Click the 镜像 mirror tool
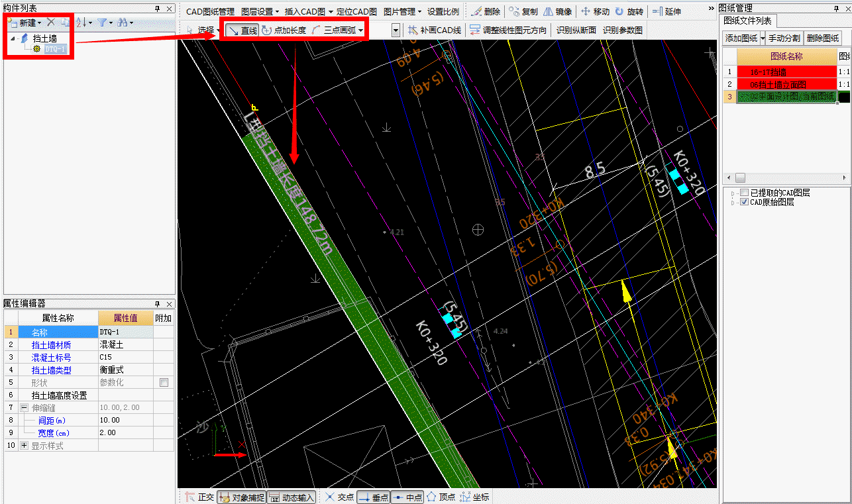This screenshot has width=852, height=504. (558, 11)
